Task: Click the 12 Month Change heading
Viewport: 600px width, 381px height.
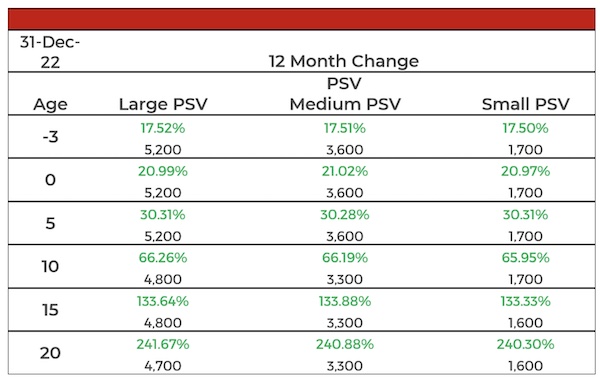Action: (344, 61)
